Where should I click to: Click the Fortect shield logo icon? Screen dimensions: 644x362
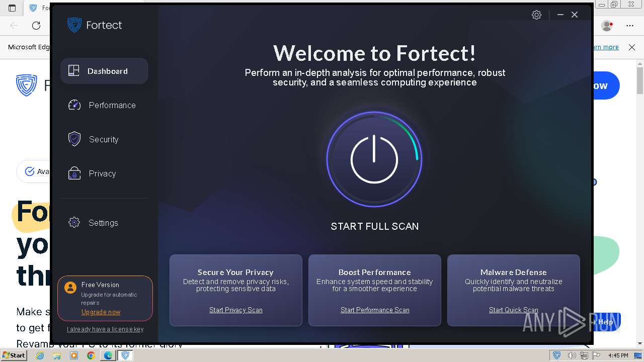coord(74,25)
